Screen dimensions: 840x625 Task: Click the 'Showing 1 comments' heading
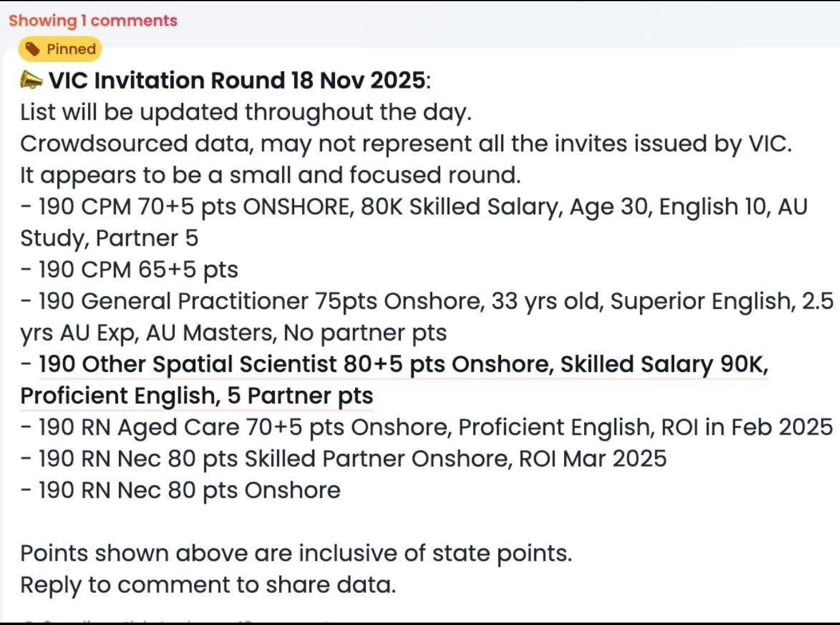point(93,21)
